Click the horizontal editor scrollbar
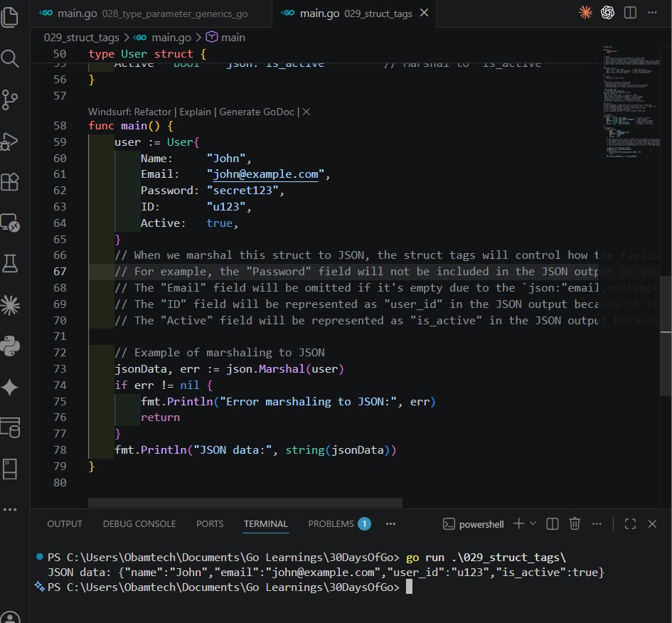This screenshot has height=623, width=672. (245, 503)
